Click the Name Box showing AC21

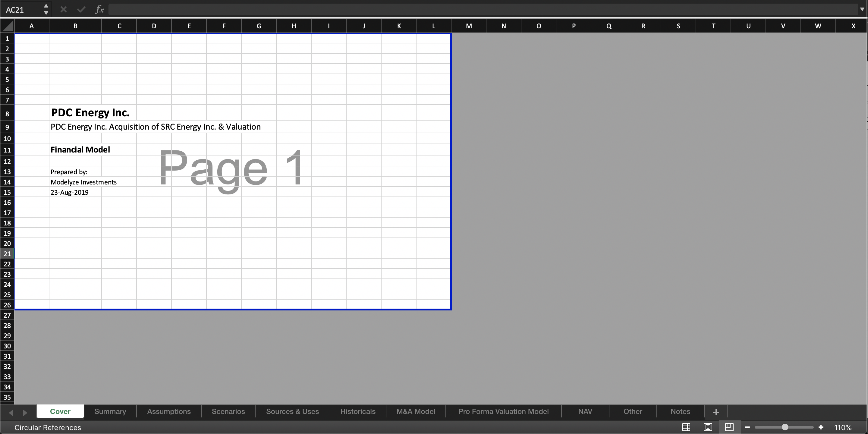[22, 10]
